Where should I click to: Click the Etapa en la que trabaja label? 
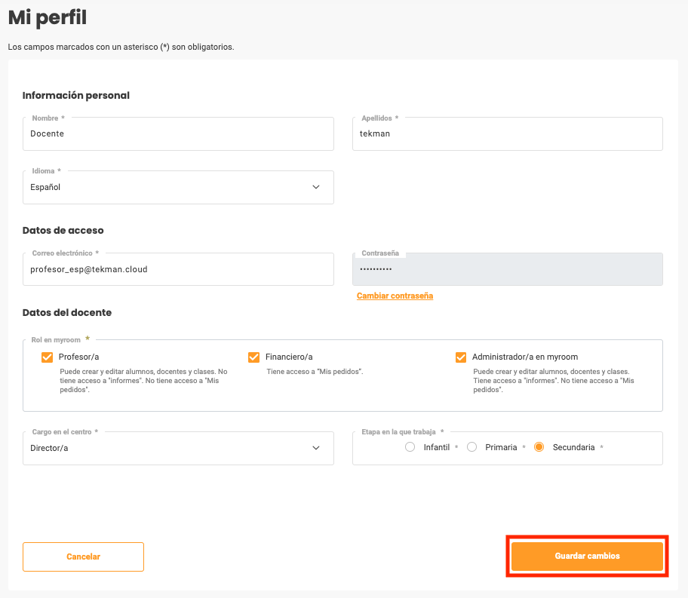pos(398,432)
